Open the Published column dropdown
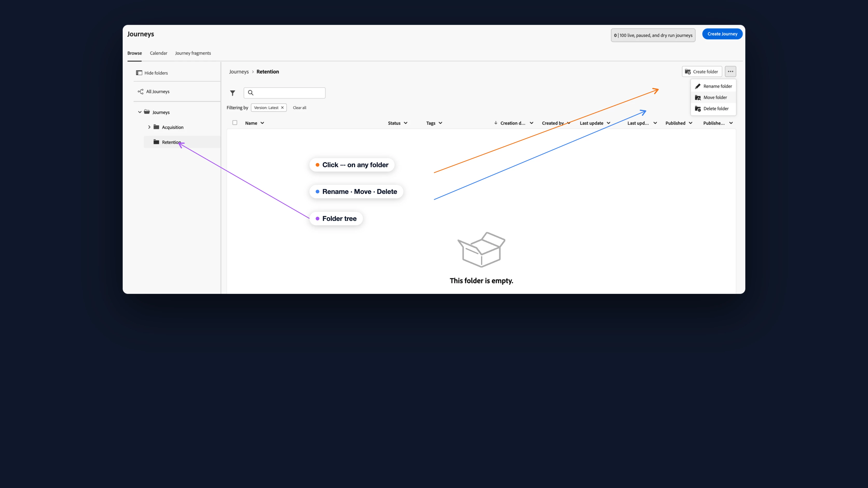The height and width of the screenshot is (488, 868). coord(690,123)
